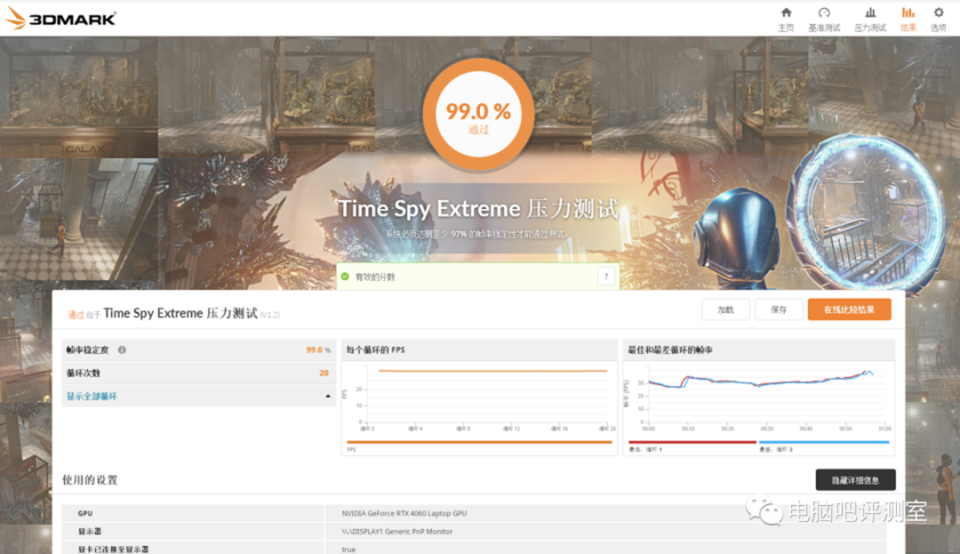The image size is (960, 554).
Task: Click the NVIDIA GeForce RTX 4060 Laptop GPU text
Action: tap(404, 514)
